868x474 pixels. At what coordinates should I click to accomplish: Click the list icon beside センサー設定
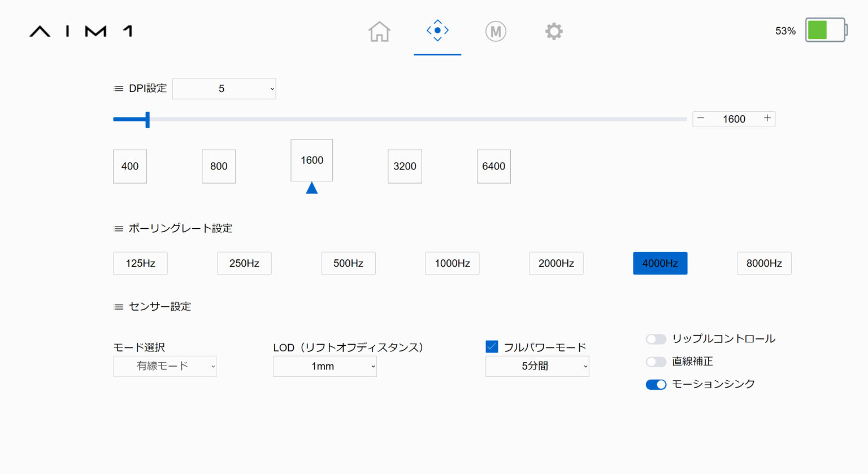pos(118,306)
